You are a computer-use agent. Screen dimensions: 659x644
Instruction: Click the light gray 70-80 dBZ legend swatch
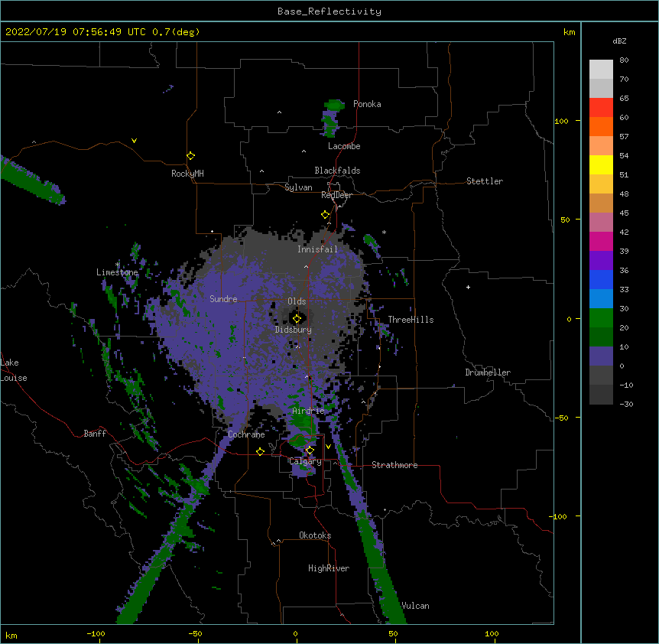coord(601,70)
